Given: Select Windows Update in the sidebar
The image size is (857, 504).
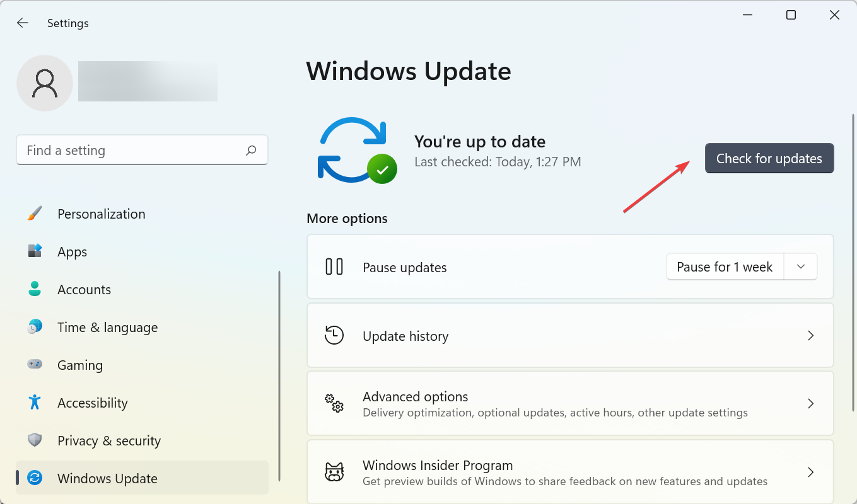Looking at the screenshot, I should pyautogui.click(x=143, y=478).
